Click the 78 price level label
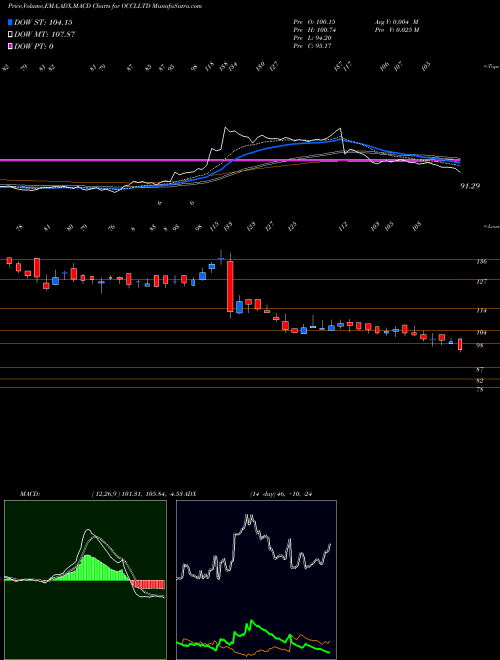This screenshot has width=500, height=660. pos(480,390)
